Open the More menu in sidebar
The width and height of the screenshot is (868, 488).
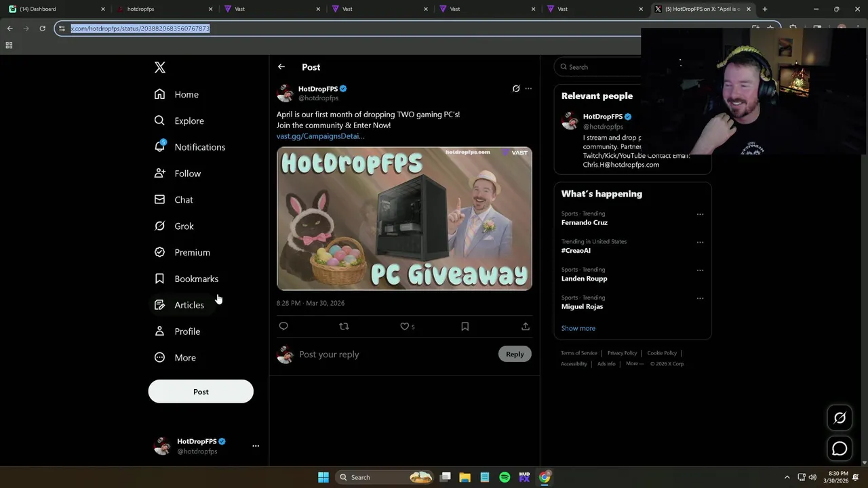[x=175, y=358]
